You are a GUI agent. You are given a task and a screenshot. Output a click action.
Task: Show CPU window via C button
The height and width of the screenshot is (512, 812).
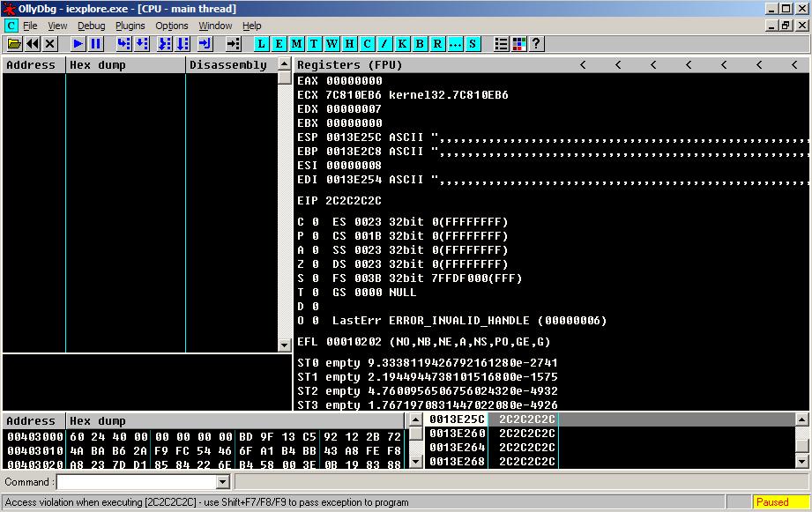pyautogui.click(x=367, y=44)
